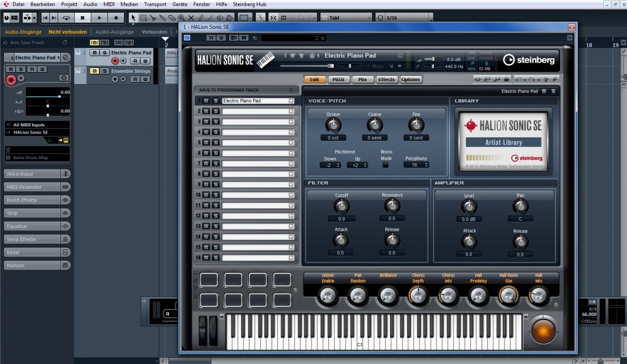Viewport: 627px width, 364px height.
Task: Open Edit Channel Settings 'e' button in inspector
Action: pyautogui.click(x=66, y=57)
